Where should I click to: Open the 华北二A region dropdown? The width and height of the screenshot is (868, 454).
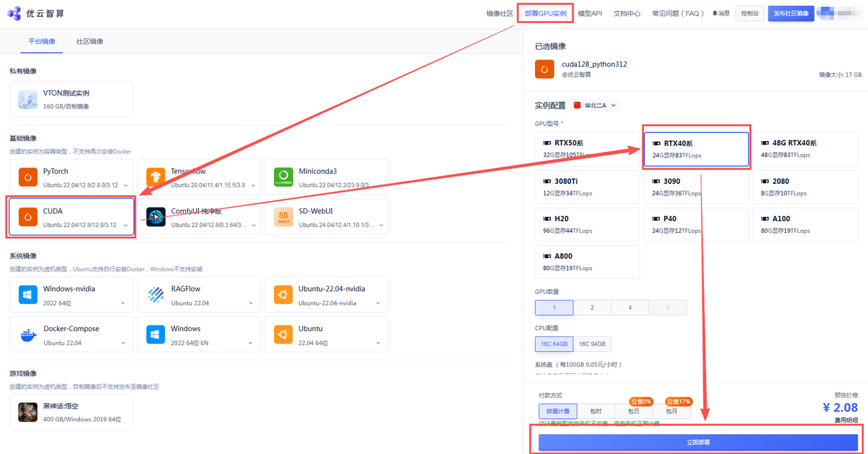click(596, 105)
